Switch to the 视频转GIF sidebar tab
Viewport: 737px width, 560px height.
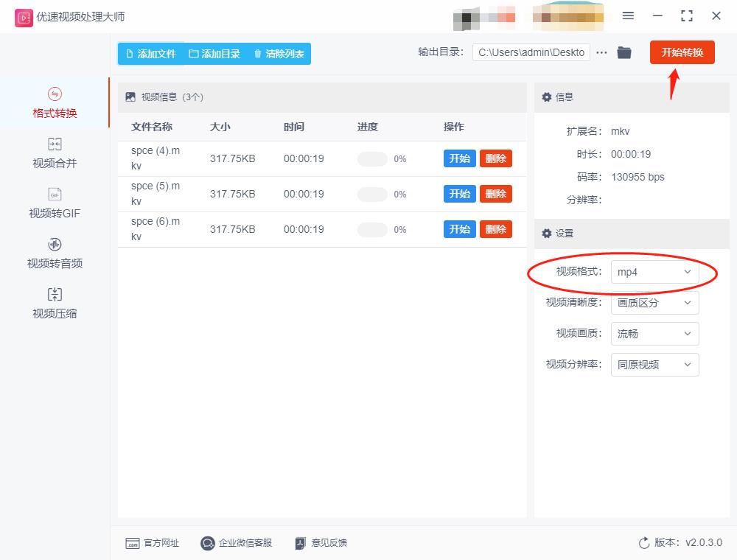(x=55, y=203)
